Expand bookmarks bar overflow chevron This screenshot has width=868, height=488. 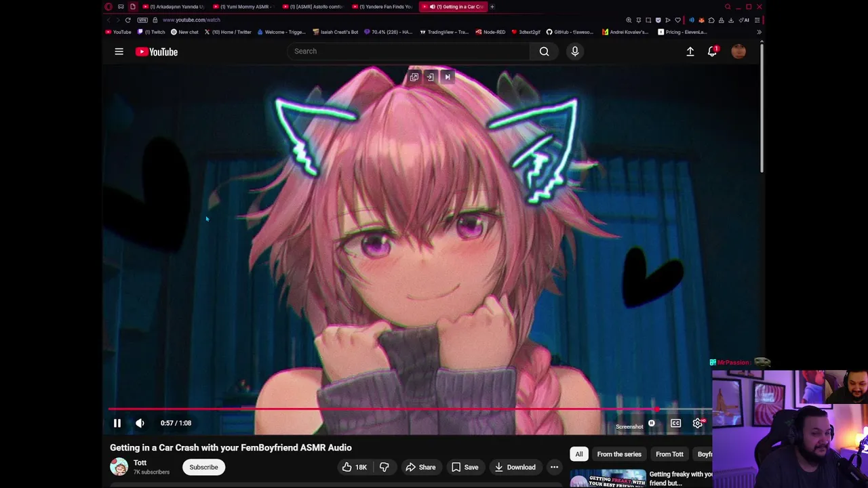[x=759, y=32]
